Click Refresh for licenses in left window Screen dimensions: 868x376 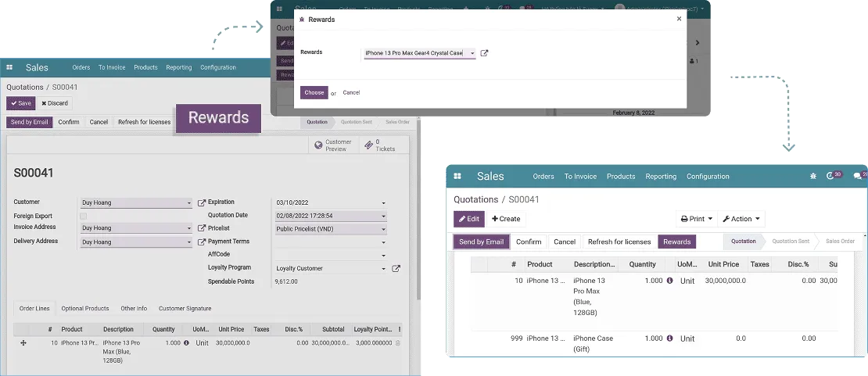(x=144, y=122)
